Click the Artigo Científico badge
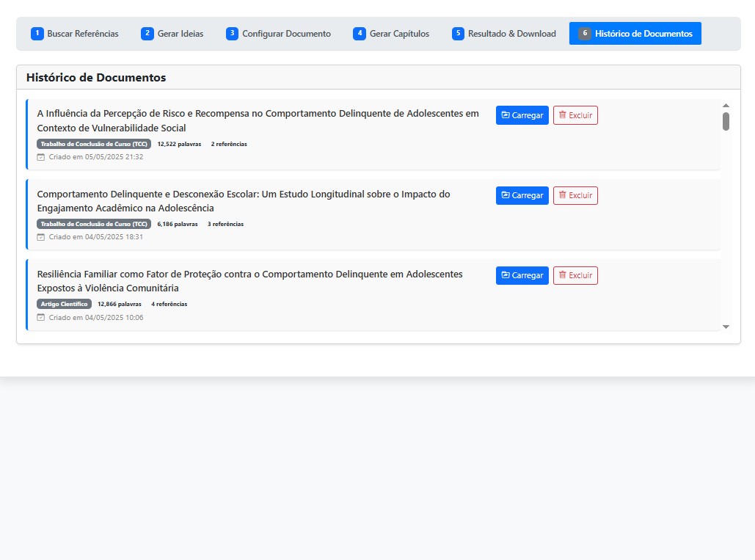 coord(64,304)
